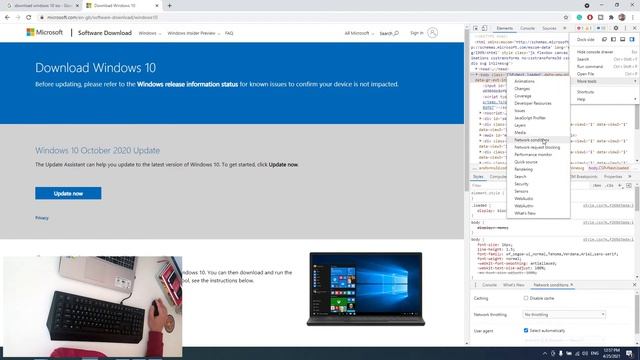This screenshot has height=360, width=640.
Task: Dock DevTools to the bottom
Action: point(622,40)
